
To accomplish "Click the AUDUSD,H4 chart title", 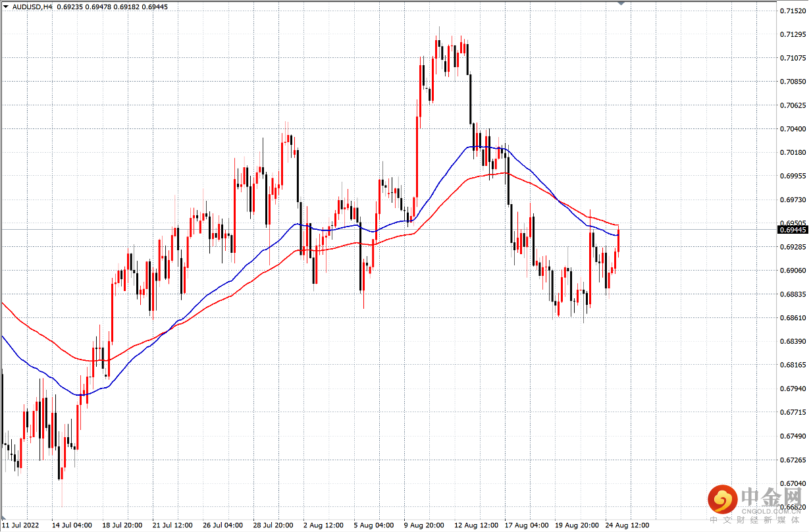I will (34, 7).
